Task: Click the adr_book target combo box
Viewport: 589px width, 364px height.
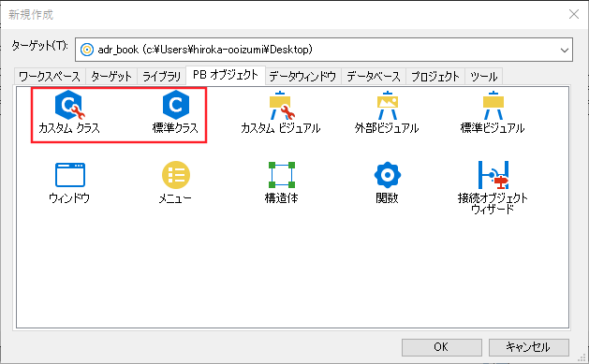Action: point(324,50)
